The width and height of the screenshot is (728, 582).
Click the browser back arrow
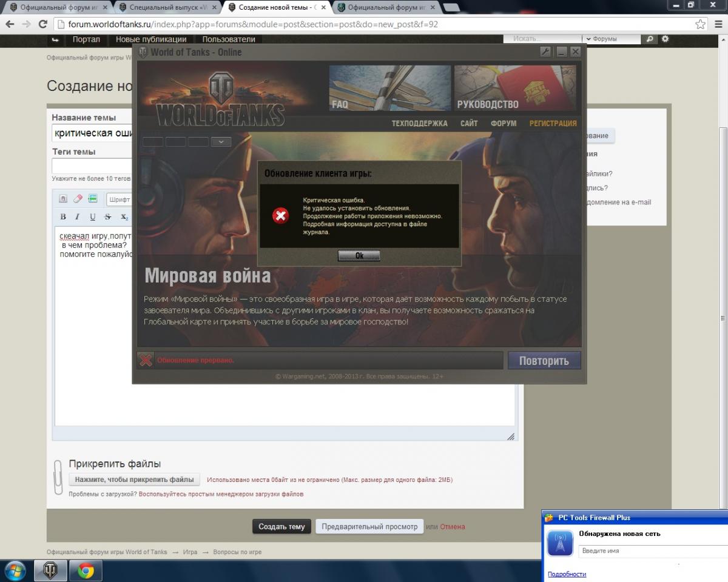click(x=10, y=24)
